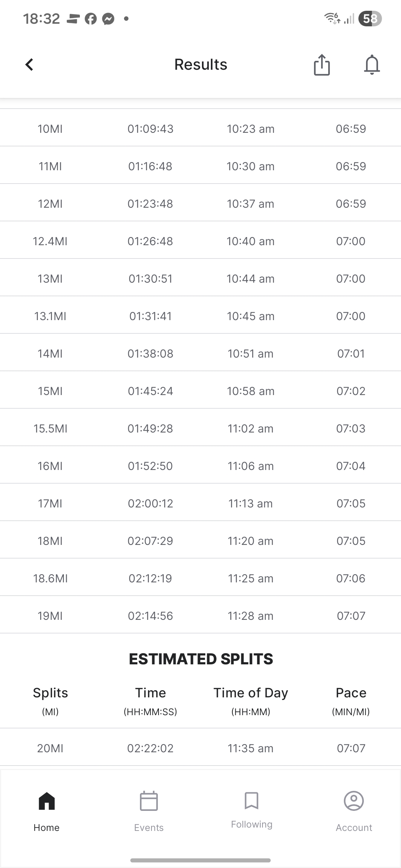Tap the notification bell icon
Viewport: 401px width, 868px height.
point(372,65)
